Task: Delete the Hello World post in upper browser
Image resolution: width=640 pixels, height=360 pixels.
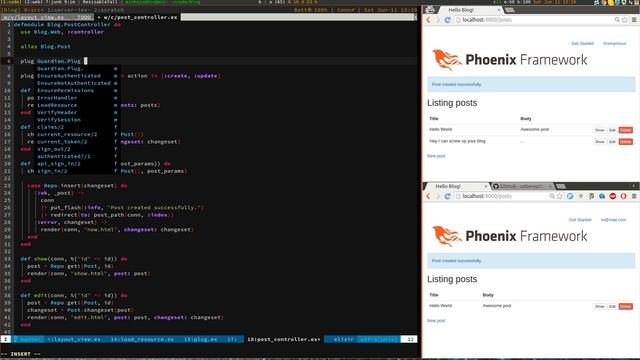Action: pos(625,130)
